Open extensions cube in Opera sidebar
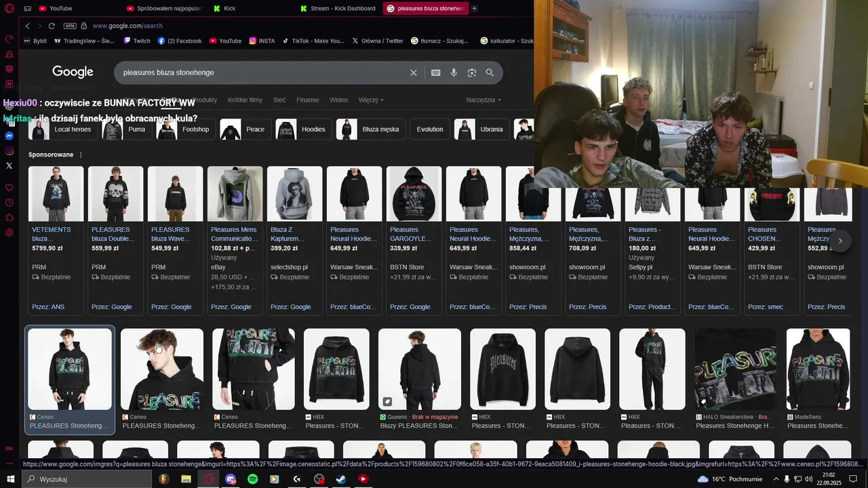Screen dimensions: 868x488 point(9,218)
